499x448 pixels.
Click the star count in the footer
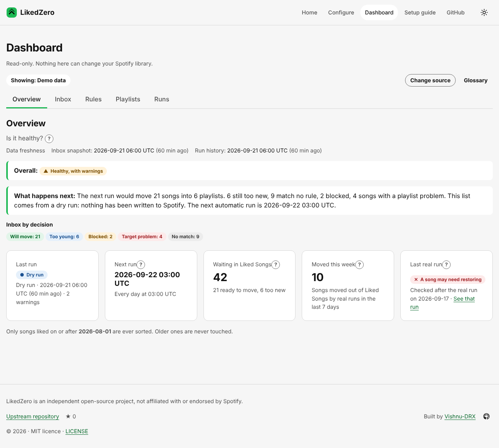(71, 416)
